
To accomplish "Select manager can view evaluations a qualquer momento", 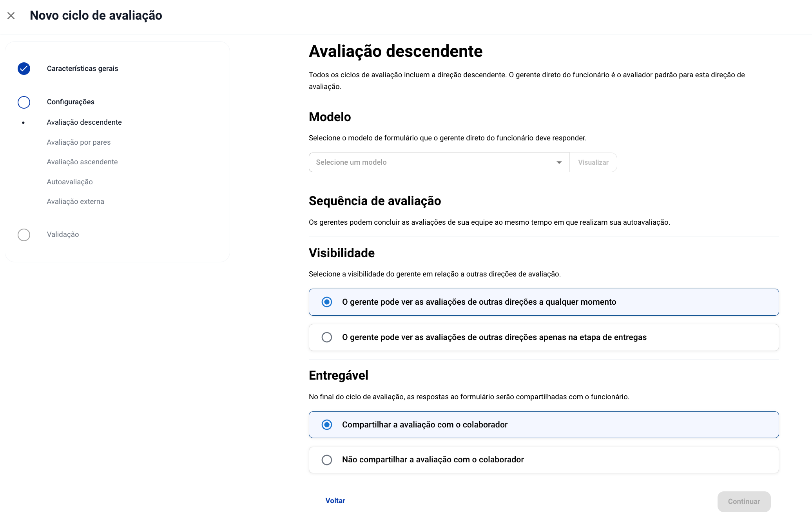I will 544,302.
